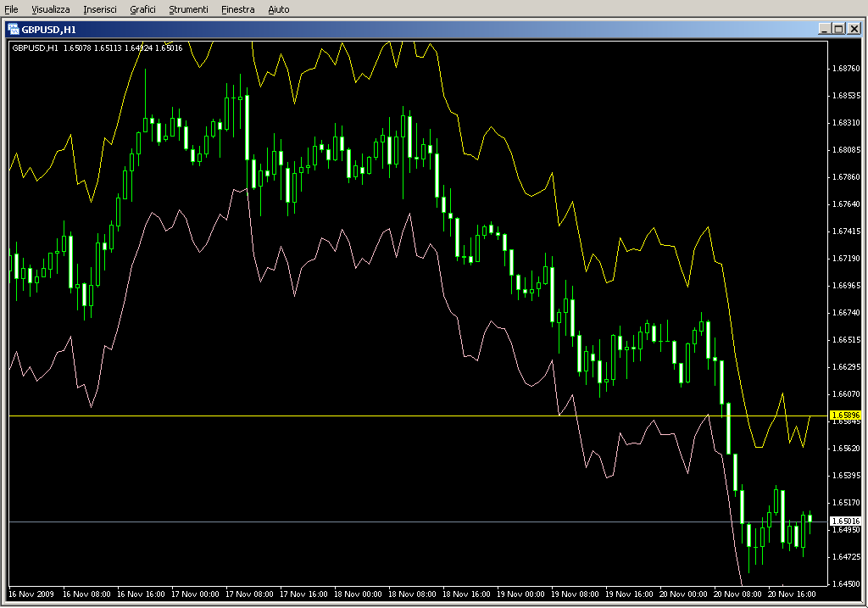The width and height of the screenshot is (868, 608).
Task: Click time axis label 18 Nov 08:00
Action: coord(412,594)
